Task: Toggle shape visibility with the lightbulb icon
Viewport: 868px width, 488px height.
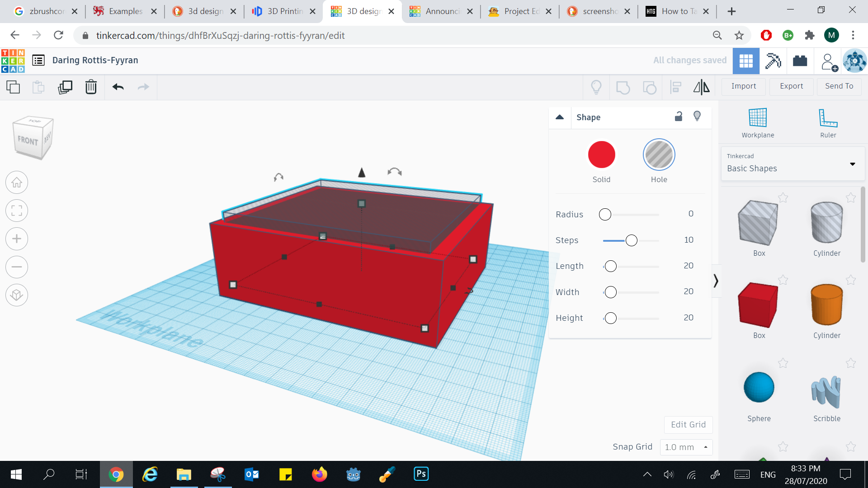Action: [x=697, y=116]
